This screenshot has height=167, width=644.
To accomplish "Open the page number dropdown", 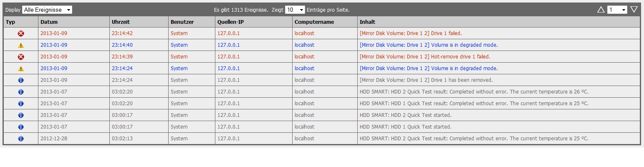I will point(617,10).
